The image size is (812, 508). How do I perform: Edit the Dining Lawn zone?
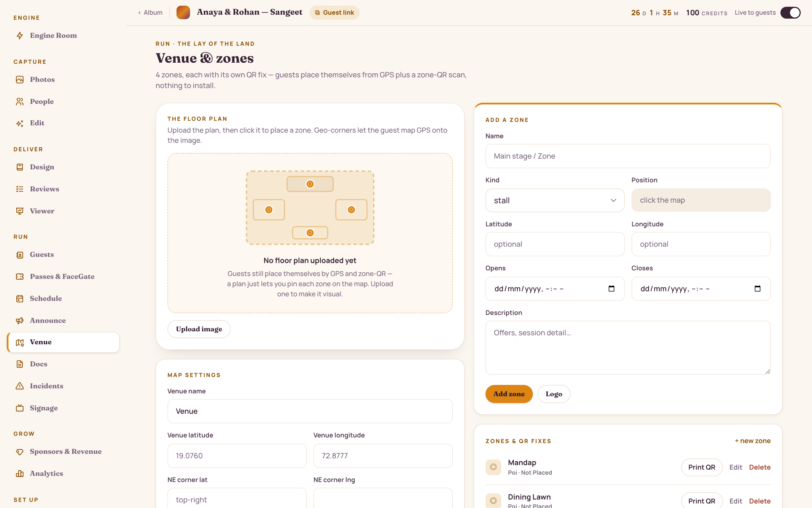point(736,501)
